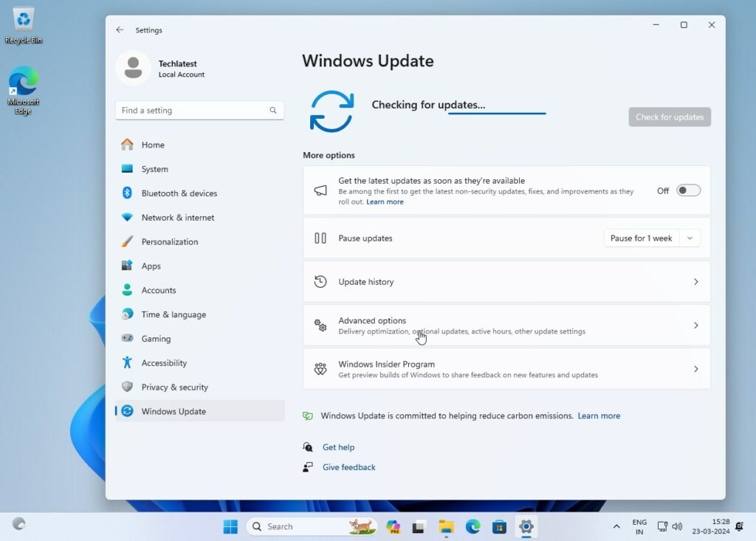Image resolution: width=756 pixels, height=541 pixels.
Task: Click the Privacy & security shield icon
Action: (127, 387)
